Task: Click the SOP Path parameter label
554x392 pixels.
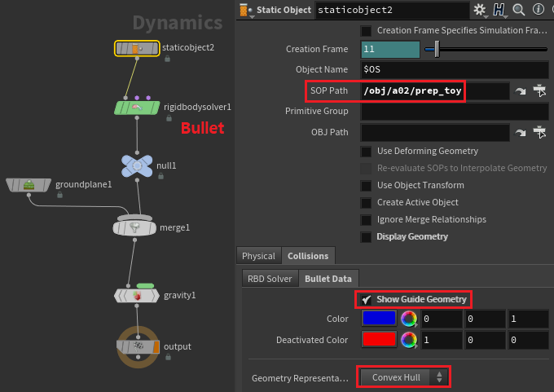Action: pyautogui.click(x=329, y=90)
